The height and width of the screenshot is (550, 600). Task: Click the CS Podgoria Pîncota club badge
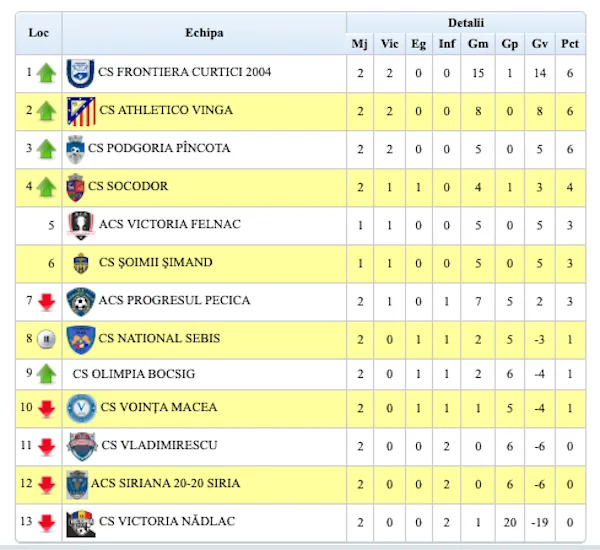(75, 149)
